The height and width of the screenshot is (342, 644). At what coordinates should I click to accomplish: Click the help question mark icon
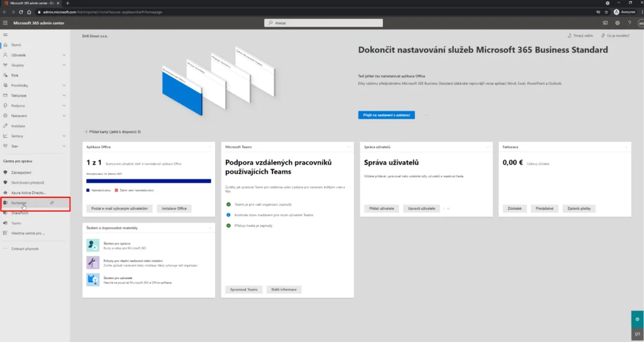[629, 23]
